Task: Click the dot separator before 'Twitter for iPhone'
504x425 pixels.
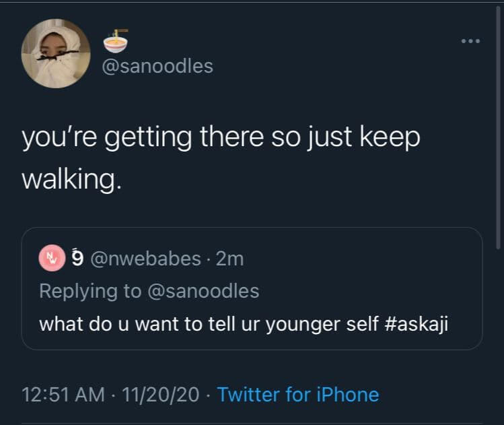Action: point(209,395)
